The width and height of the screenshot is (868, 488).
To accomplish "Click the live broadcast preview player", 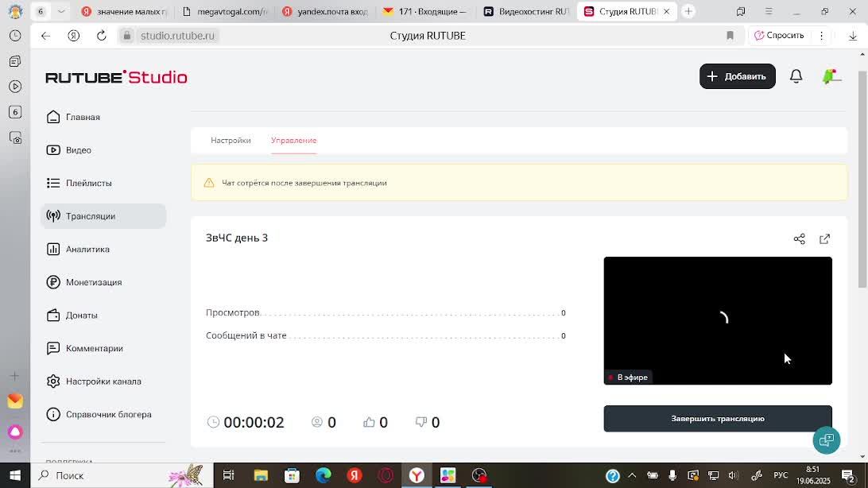I will tap(718, 320).
